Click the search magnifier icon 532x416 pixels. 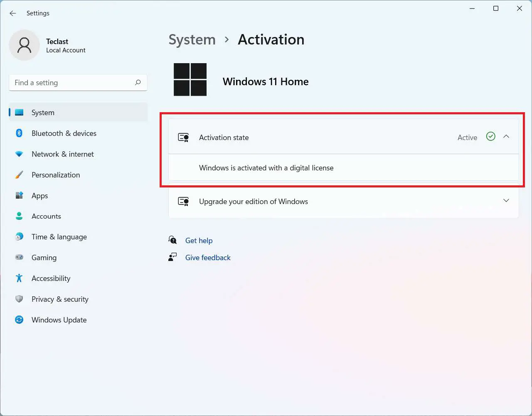pos(138,83)
